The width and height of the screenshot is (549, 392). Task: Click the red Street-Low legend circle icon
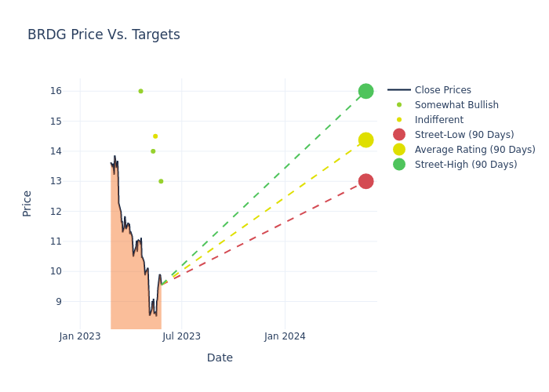coord(399,135)
